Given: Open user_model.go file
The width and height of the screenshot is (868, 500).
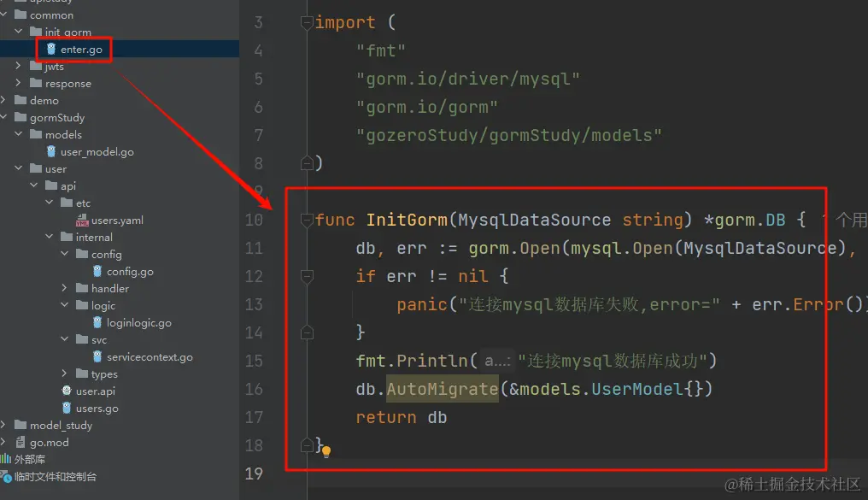Looking at the screenshot, I should [97, 152].
